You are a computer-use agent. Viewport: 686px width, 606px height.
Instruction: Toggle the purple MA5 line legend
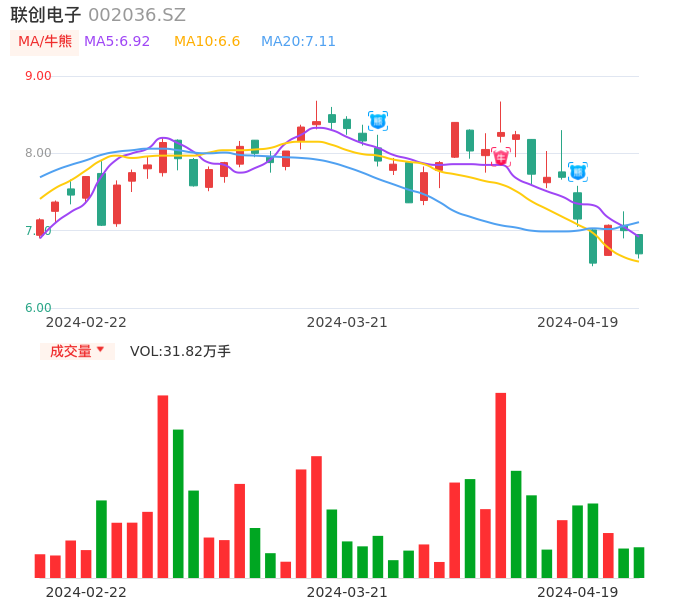(117, 42)
